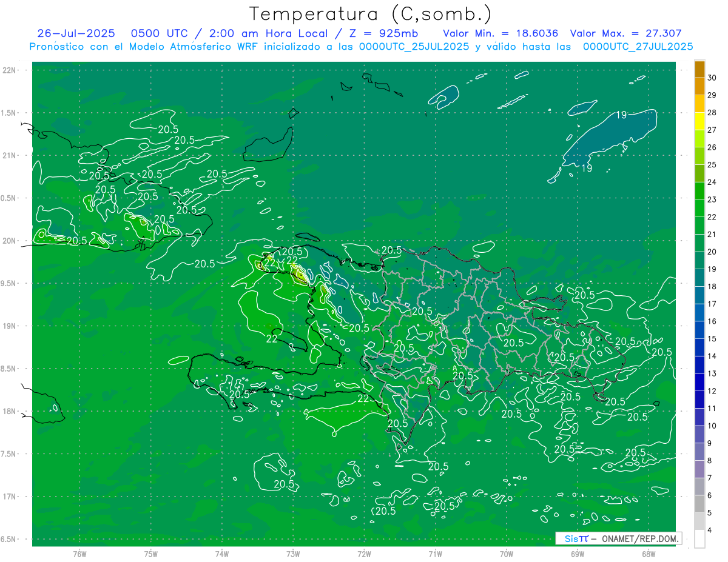Image resolution: width=728 pixels, height=562 pixels.
Task: Click the dark orange swatch atop the color scale
Action: pos(699,69)
